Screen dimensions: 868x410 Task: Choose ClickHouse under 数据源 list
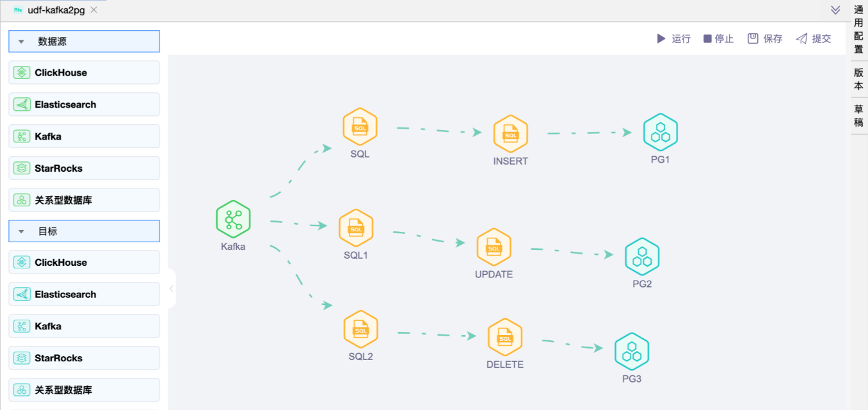click(x=84, y=73)
